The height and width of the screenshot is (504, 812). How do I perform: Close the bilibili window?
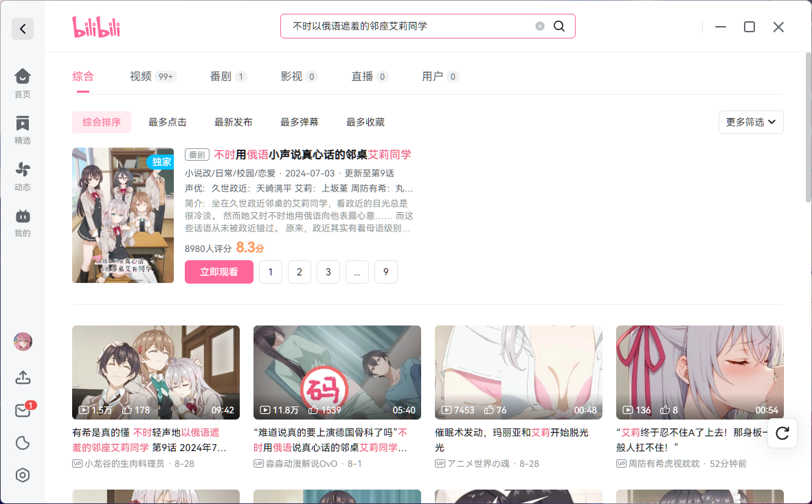coord(778,27)
